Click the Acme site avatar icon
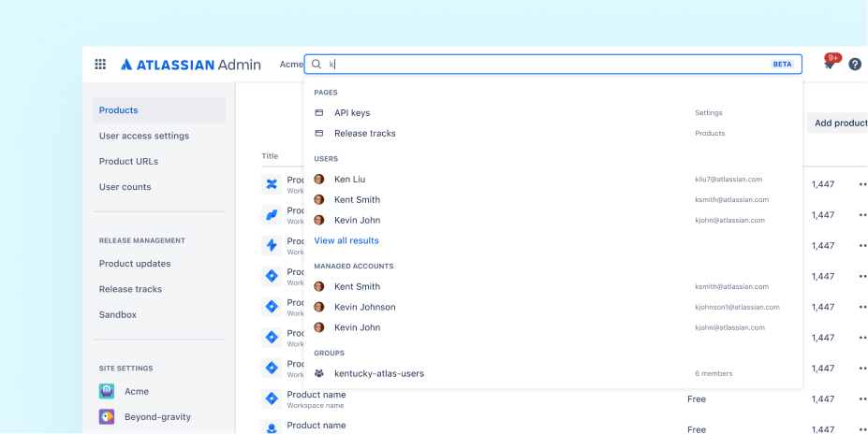Viewport: 868px width, 434px height. pyautogui.click(x=107, y=391)
